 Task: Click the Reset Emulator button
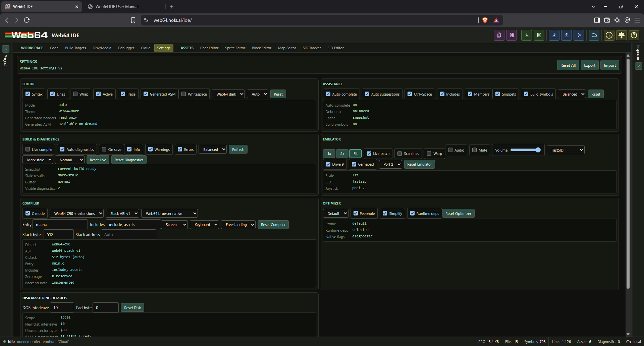coord(419,164)
